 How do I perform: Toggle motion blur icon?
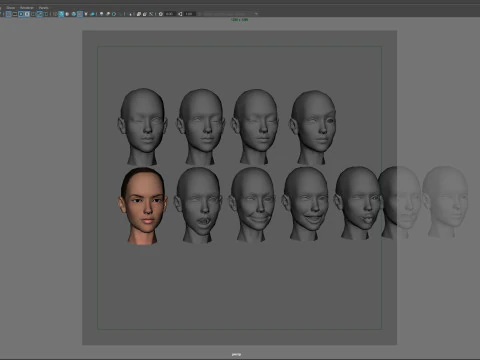point(108,14)
